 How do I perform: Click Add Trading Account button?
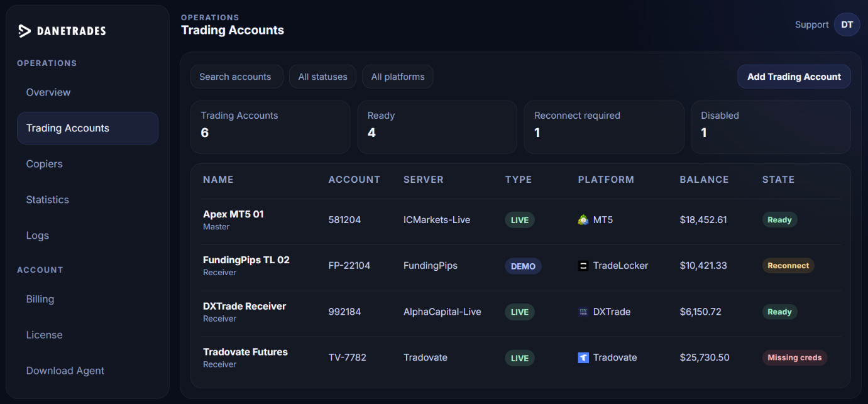pos(794,77)
